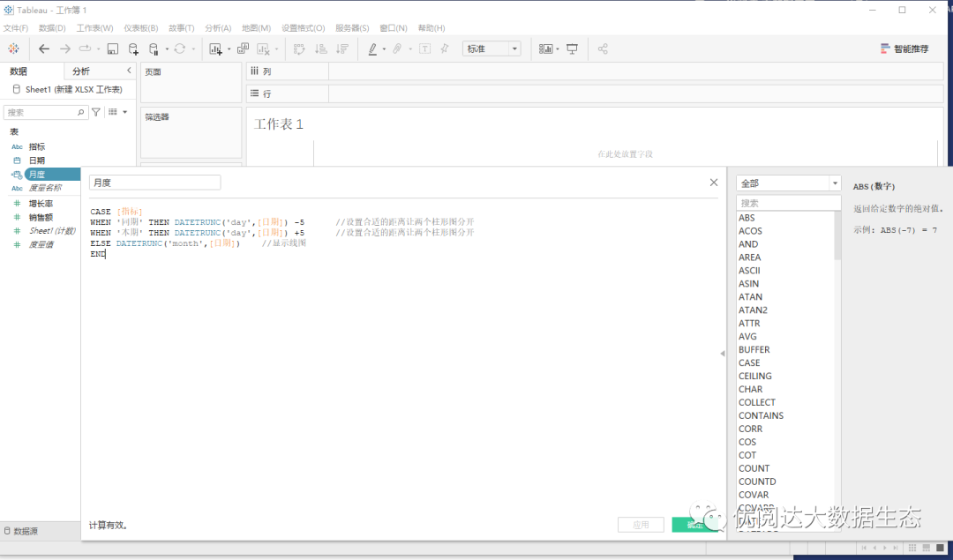Open the 分析(A) menu
This screenshot has height=560, width=953.
218,28
